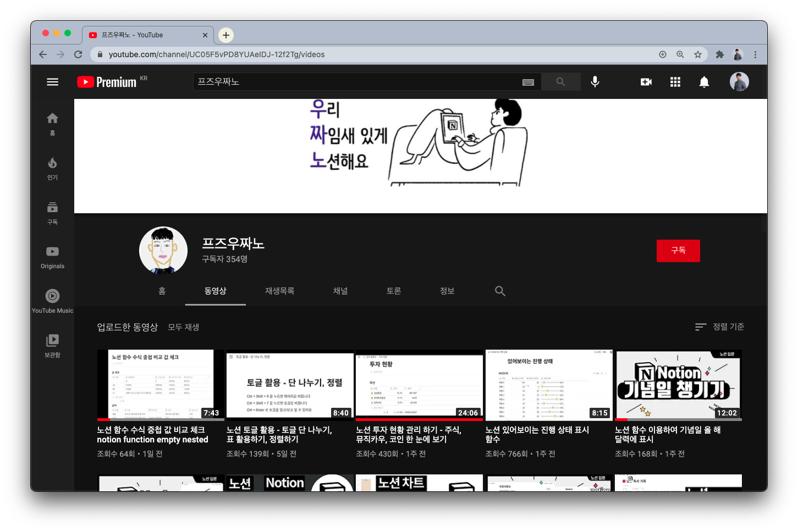This screenshot has height=532, width=798.
Task: Open Subscriptions (구독) in the sidebar
Action: [x=52, y=213]
